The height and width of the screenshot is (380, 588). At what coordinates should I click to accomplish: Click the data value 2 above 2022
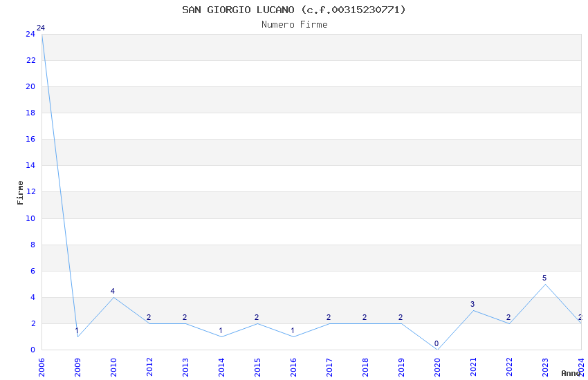(x=508, y=317)
